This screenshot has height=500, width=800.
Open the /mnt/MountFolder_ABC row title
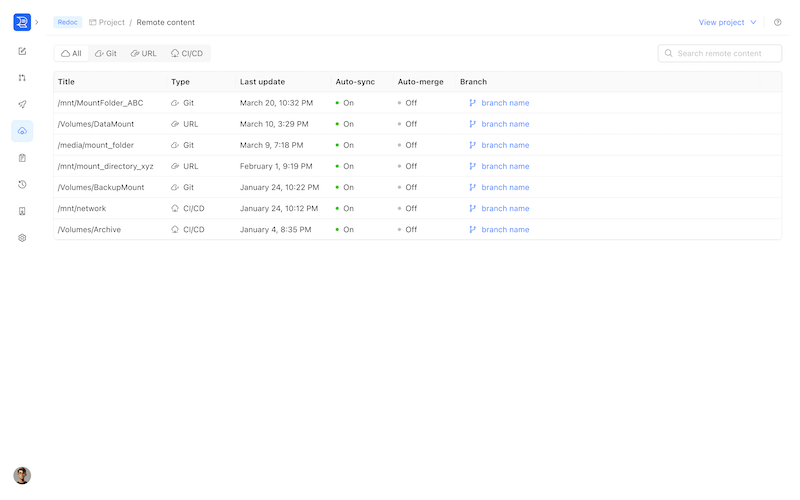click(x=101, y=103)
